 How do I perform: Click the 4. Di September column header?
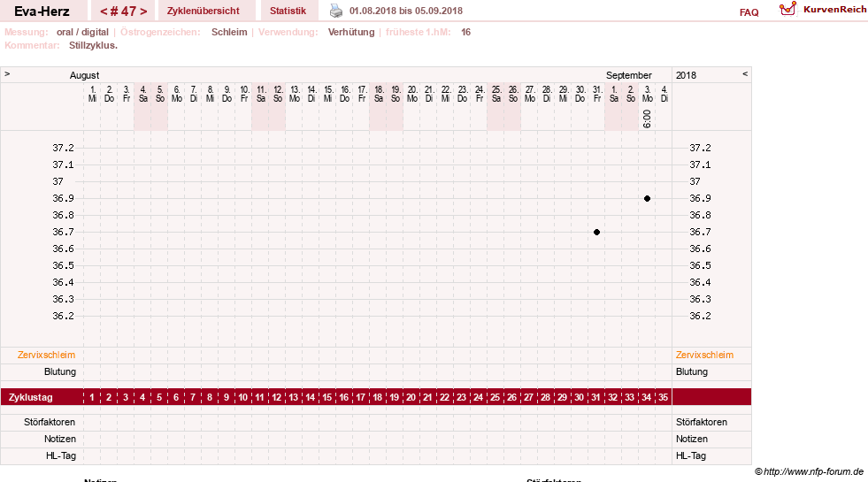point(664,94)
